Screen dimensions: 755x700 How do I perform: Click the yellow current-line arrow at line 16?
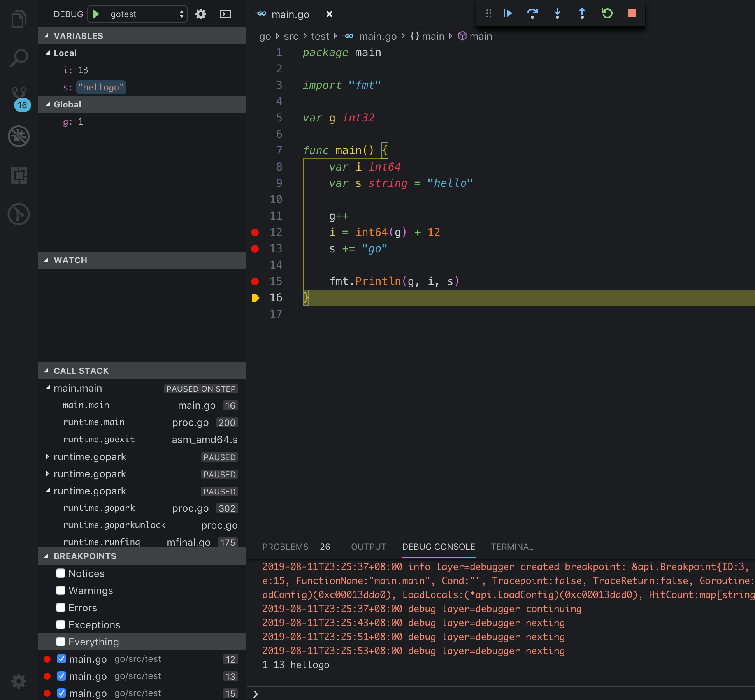pyautogui.click(x=255, y=298)
